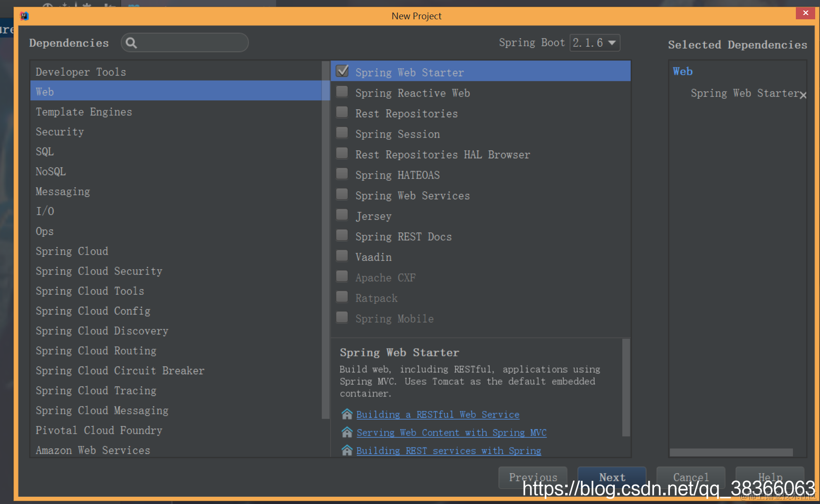This screenshot has height=504, width=820.
Task: Click the dependencies search input field
Action: click(185, 43)
